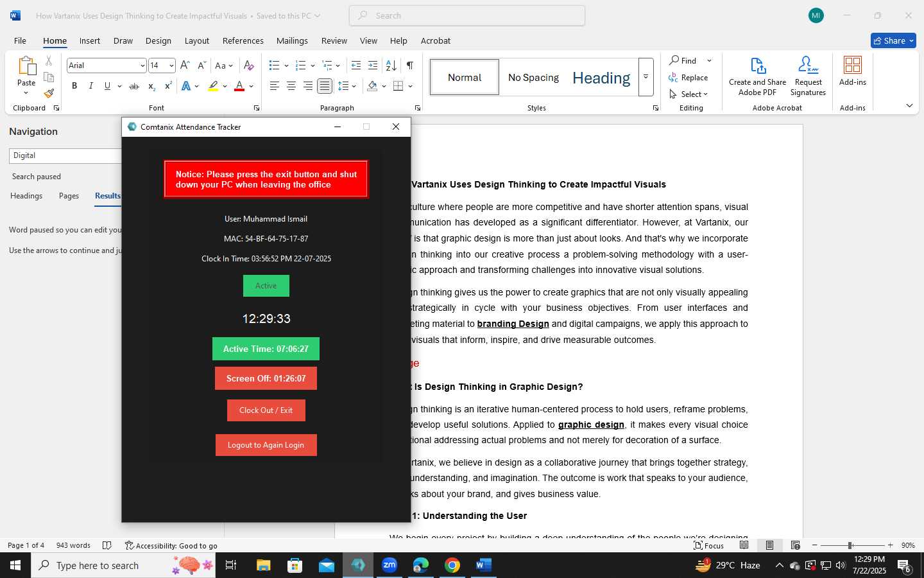Click the Format Painter brush icon

(x=49, y=93)
